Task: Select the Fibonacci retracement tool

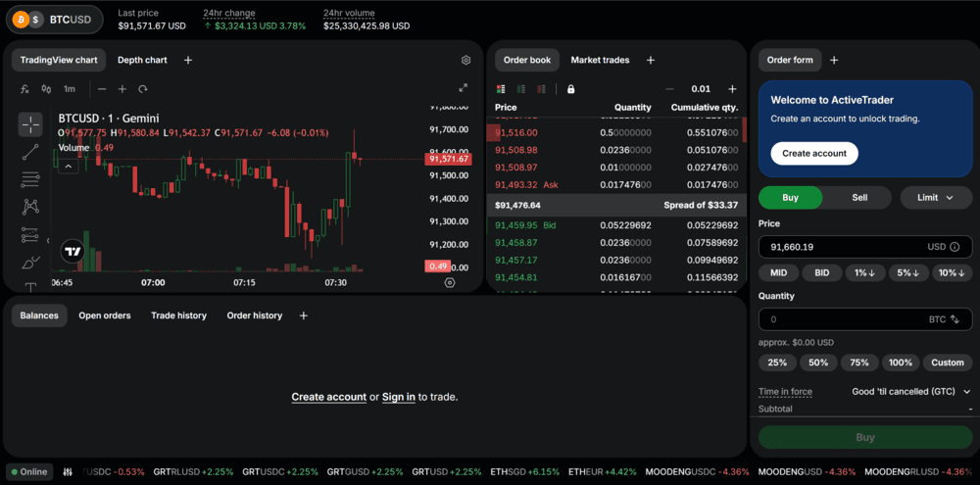Action: point(30,180)
